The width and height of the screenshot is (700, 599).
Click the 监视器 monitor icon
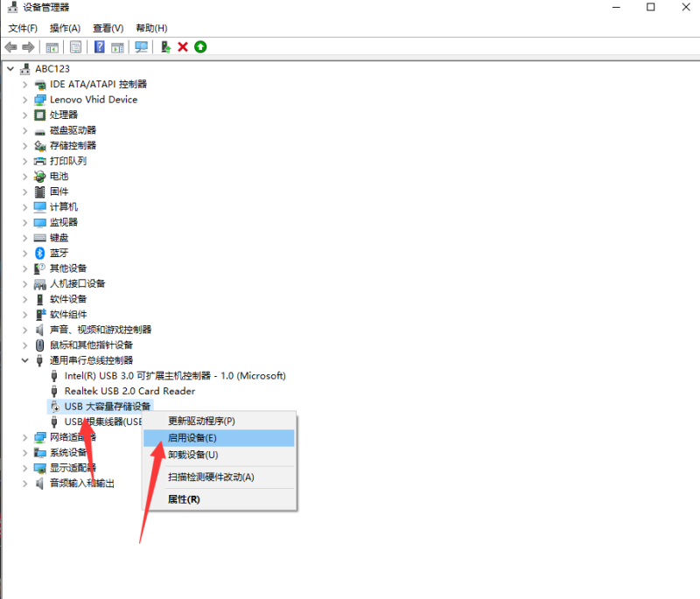point(40,222)
